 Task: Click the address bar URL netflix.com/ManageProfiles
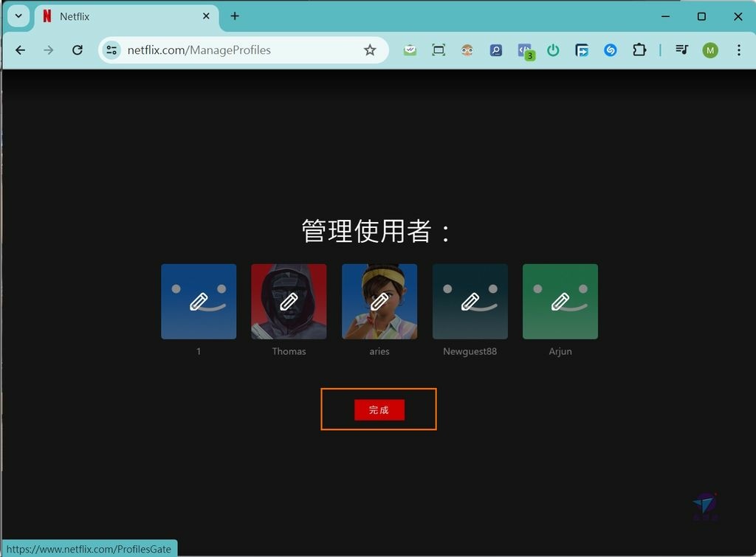pos(199,50)
